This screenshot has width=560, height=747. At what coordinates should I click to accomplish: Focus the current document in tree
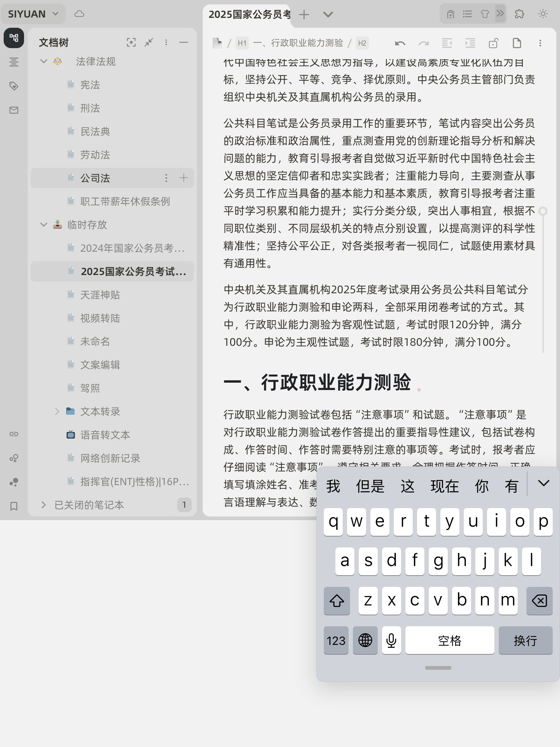click(131, 42)
